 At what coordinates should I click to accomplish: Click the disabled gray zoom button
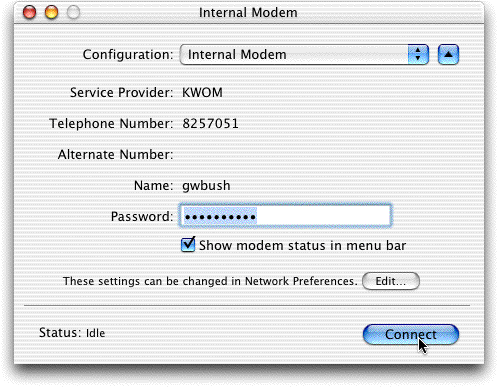tap(73, 13)
